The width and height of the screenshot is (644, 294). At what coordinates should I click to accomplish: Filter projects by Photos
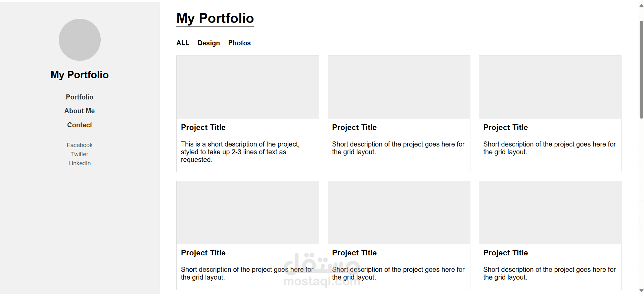239,43
